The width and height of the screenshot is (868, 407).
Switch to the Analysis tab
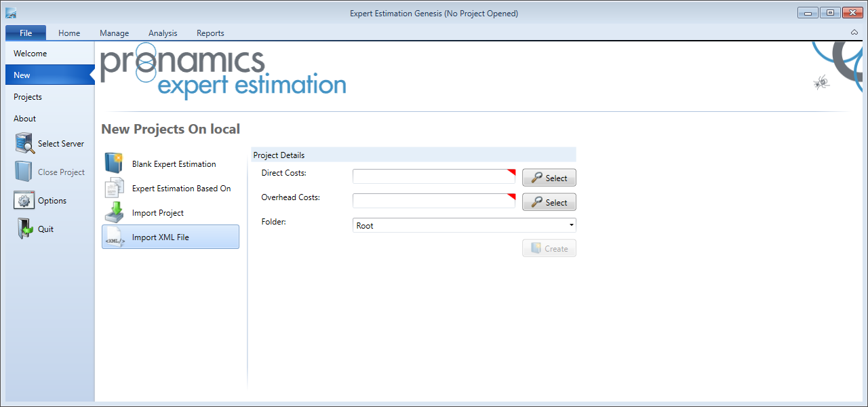[x=163, y=33]
